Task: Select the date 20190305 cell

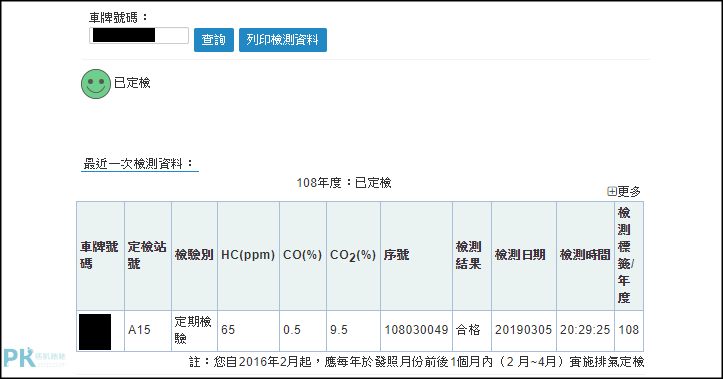Action: click(x=524, y=331)
